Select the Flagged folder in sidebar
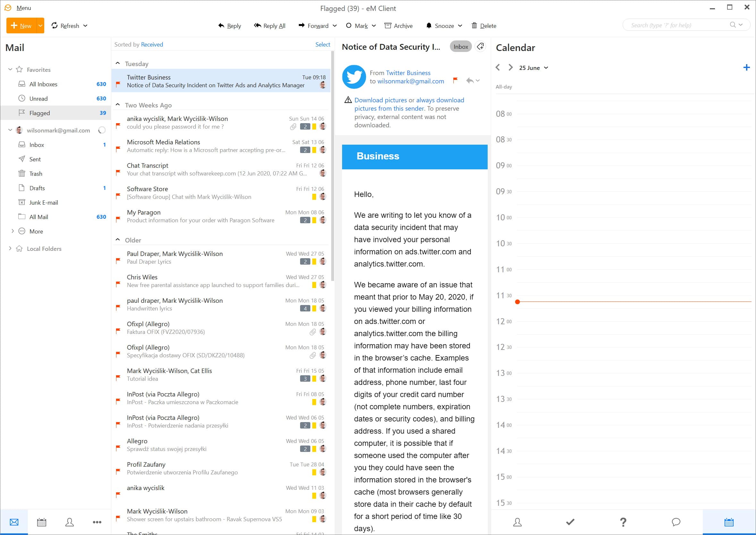 tap(39, 113)
